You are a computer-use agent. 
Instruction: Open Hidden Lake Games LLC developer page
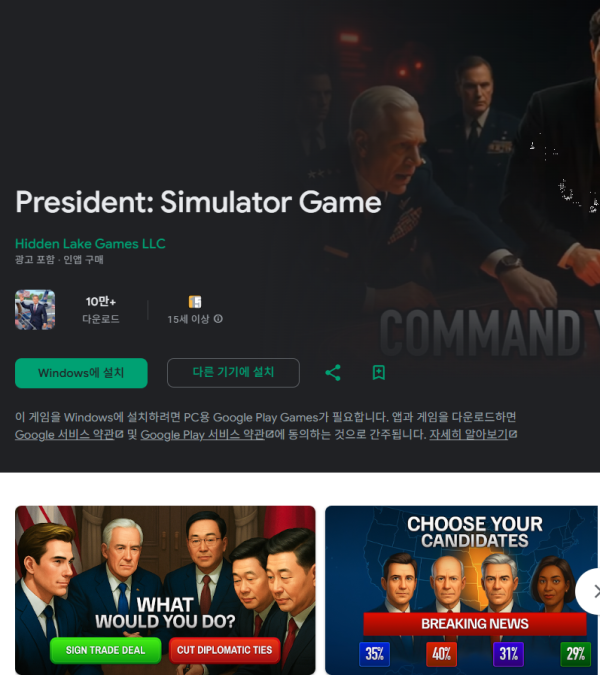coord(90,244)
